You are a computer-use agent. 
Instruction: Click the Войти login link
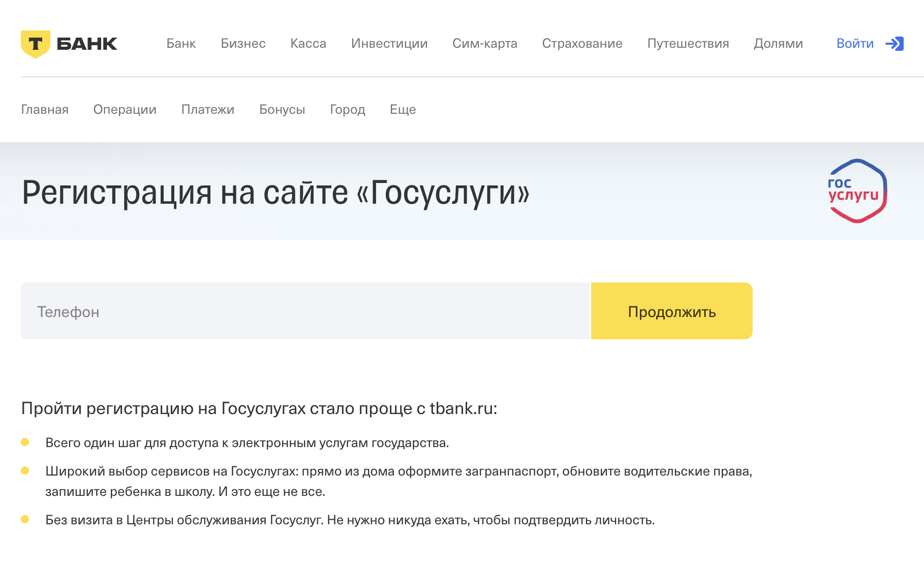point(855,44)
